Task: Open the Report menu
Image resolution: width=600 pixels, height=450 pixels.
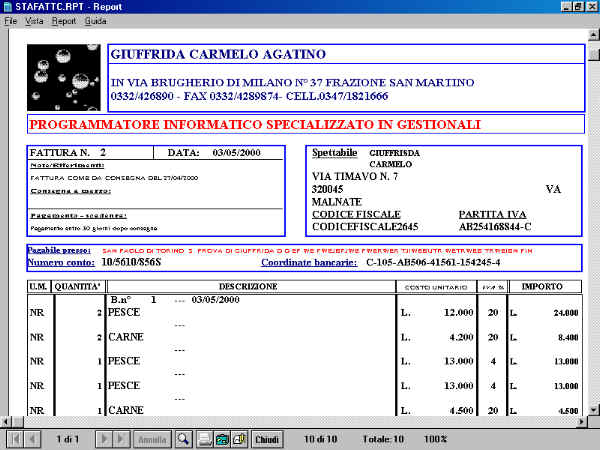Action: pyautogui.click(x=64, y=20)
